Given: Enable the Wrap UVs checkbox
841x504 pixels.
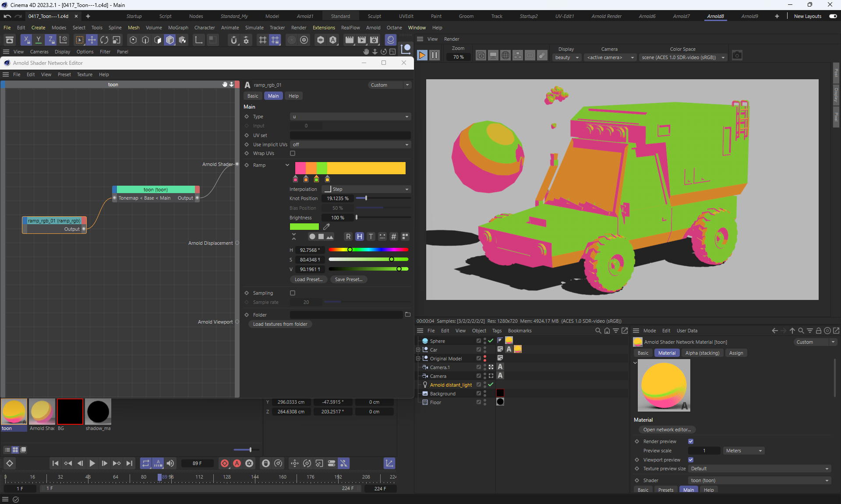Looking at the screenshot, I should [x=293, y=153].
